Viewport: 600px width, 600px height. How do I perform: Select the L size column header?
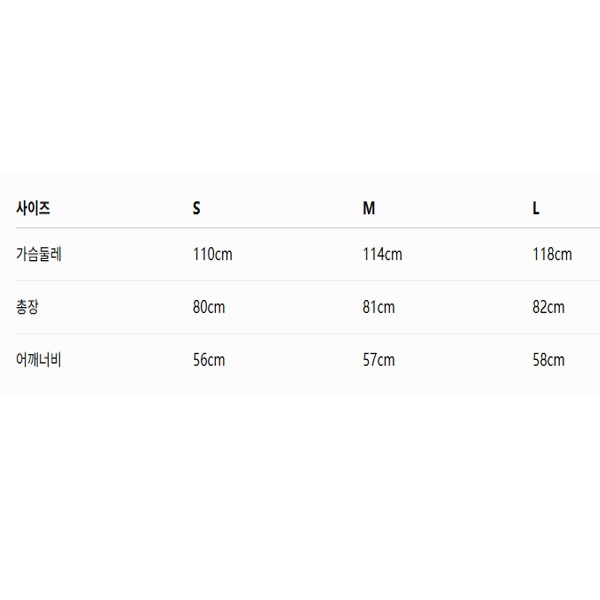pos(536,209)
